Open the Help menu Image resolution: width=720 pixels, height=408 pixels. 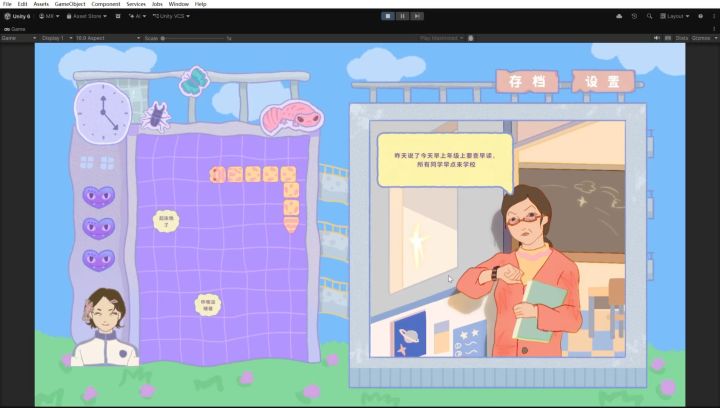coord(201,4)
